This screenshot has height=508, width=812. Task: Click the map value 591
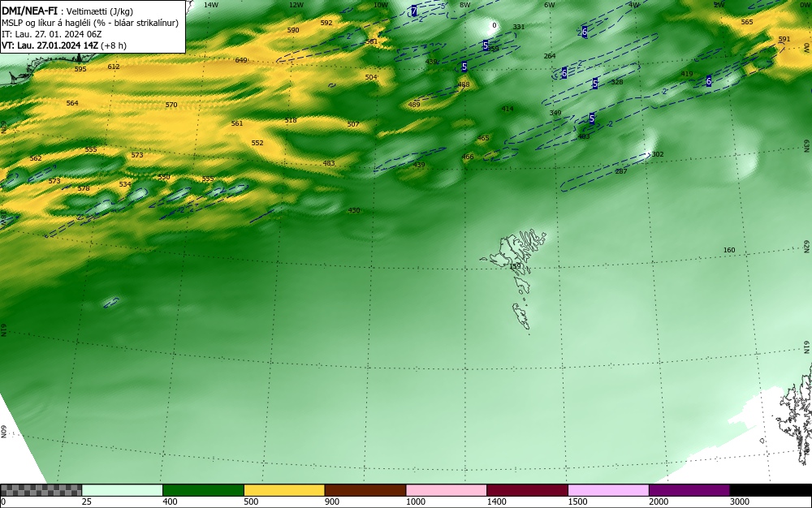tap(784, 39)
